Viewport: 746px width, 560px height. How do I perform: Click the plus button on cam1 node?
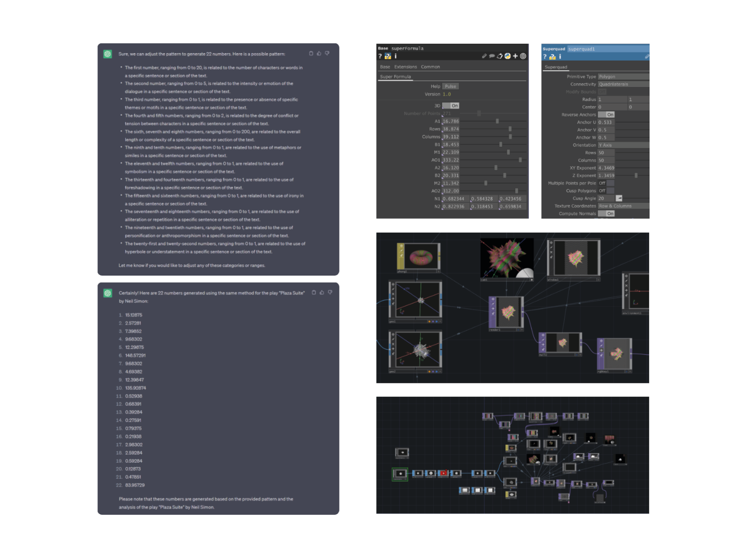[x=532, y=280]
